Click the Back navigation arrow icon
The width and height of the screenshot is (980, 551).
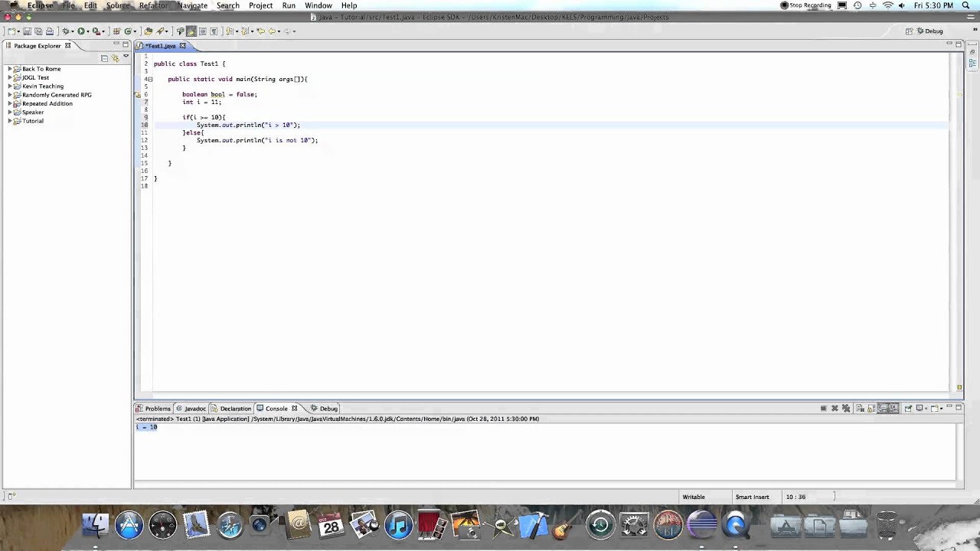click(272, 31)
